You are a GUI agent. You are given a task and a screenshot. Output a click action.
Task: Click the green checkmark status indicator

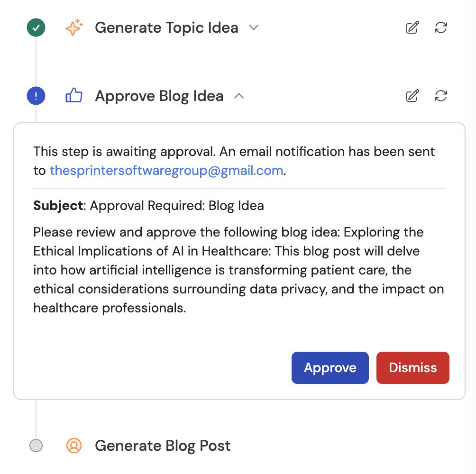(x=36, y=27)
